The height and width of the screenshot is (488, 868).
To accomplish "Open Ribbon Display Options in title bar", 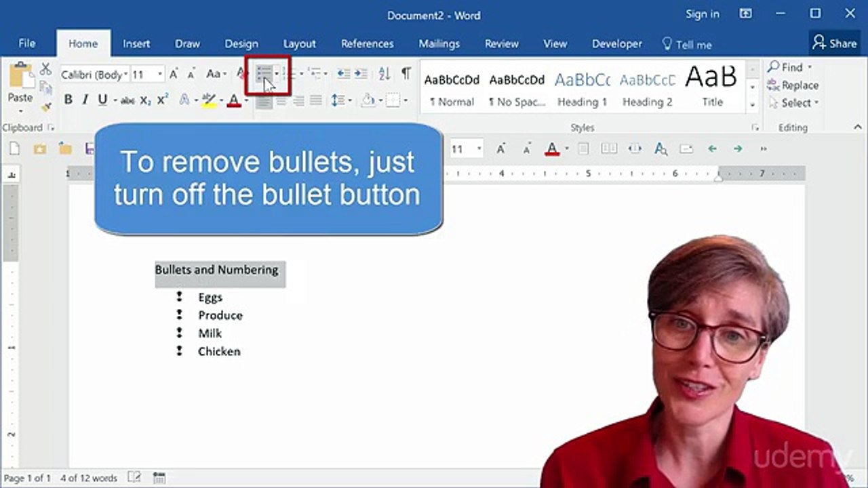I will tap(747, 14).
